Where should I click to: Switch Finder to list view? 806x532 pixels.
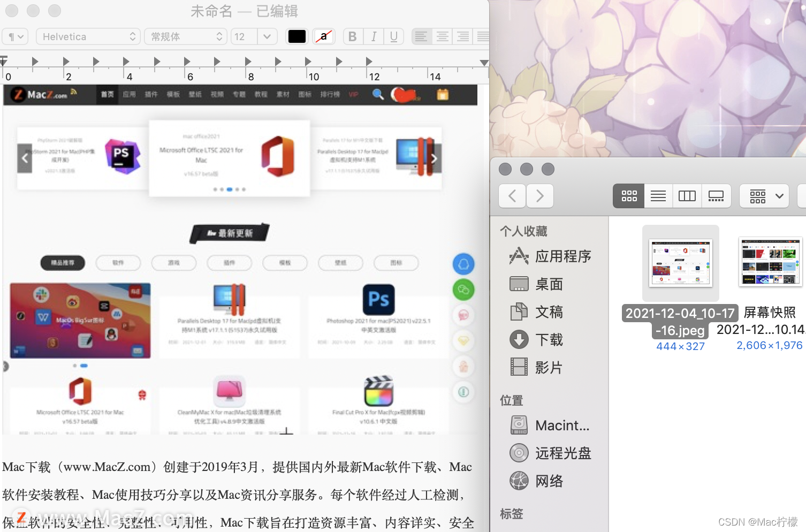[x=658, y=196]
